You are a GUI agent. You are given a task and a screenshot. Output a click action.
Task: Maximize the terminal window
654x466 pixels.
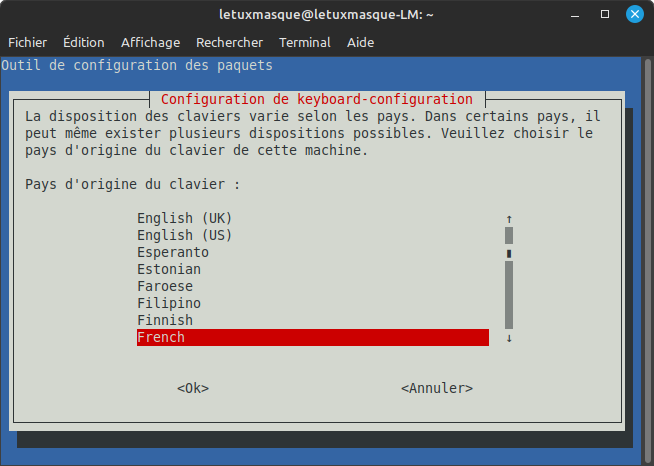pyautogui.click(x=605, y=15)
